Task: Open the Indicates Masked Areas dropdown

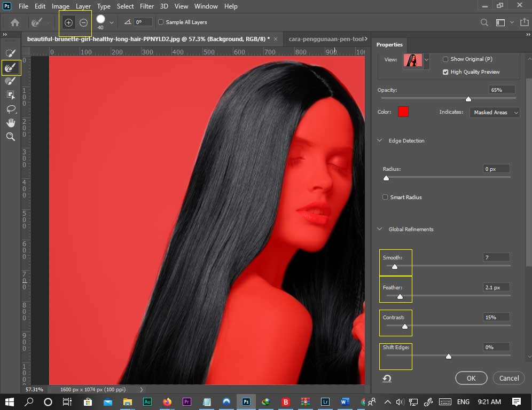Action: pyautogui.click(x=495, y=112)
